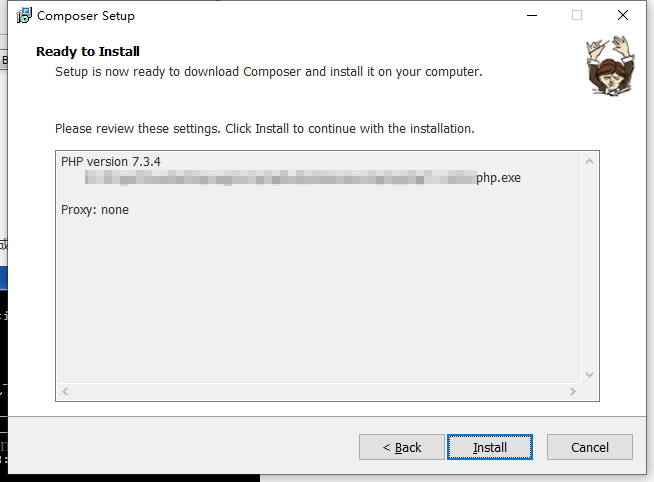The width and height of the screenshot is (654, 482).
Task: Click the settings box scroll-up arrow
Action: 589,161
